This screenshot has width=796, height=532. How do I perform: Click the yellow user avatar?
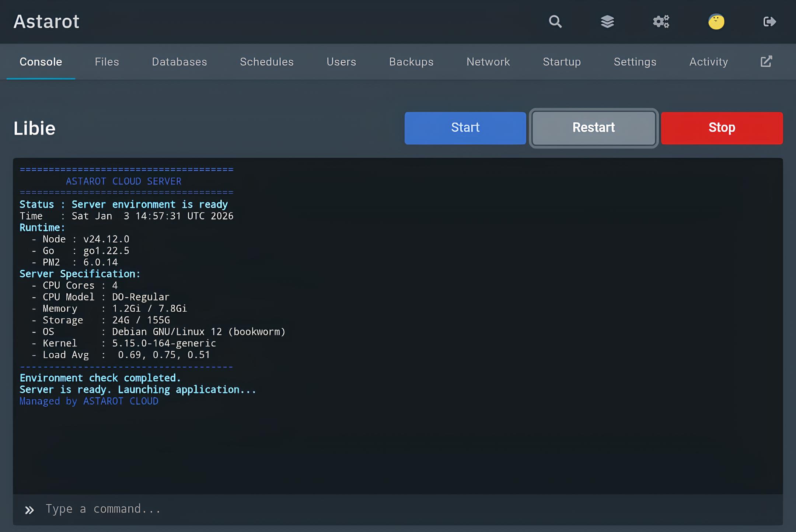(x=716, y=22)
